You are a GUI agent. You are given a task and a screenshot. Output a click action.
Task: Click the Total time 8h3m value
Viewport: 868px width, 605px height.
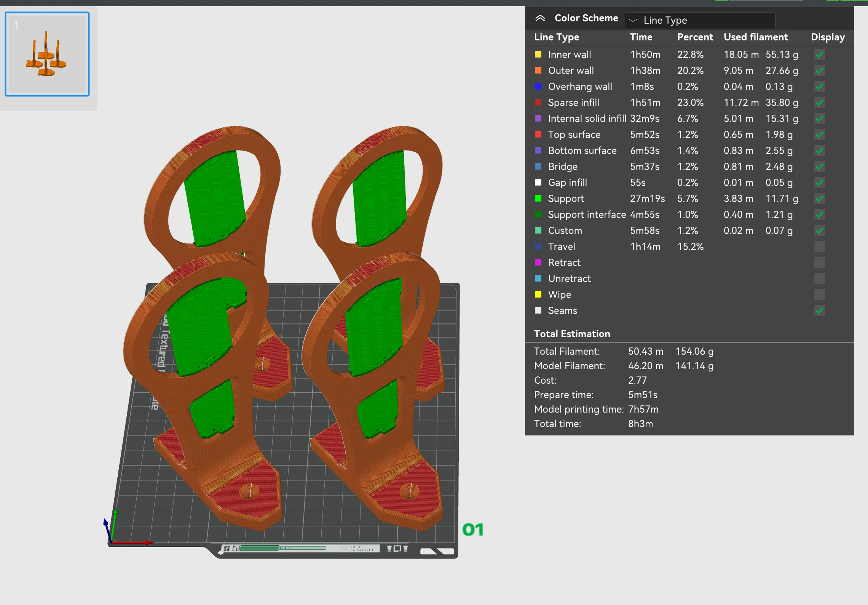coord(640,424)
